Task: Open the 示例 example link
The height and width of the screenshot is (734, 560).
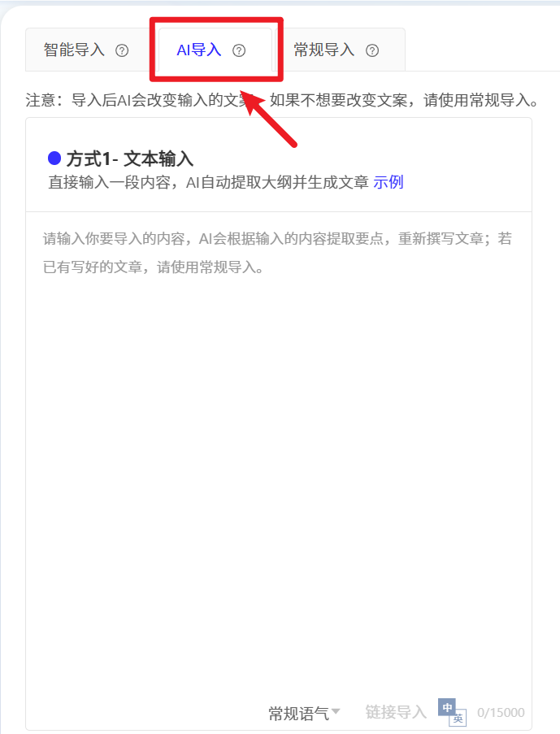Action: coord(389,182)
